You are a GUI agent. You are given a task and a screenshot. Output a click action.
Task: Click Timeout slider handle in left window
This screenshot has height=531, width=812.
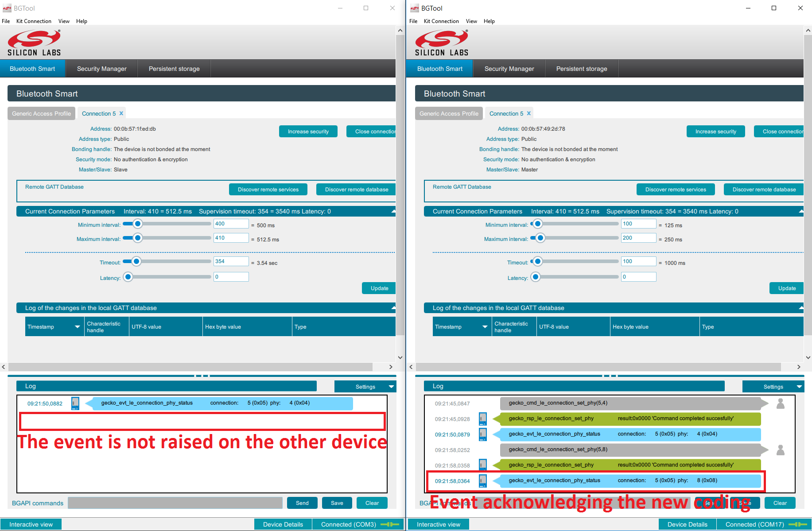136,262
